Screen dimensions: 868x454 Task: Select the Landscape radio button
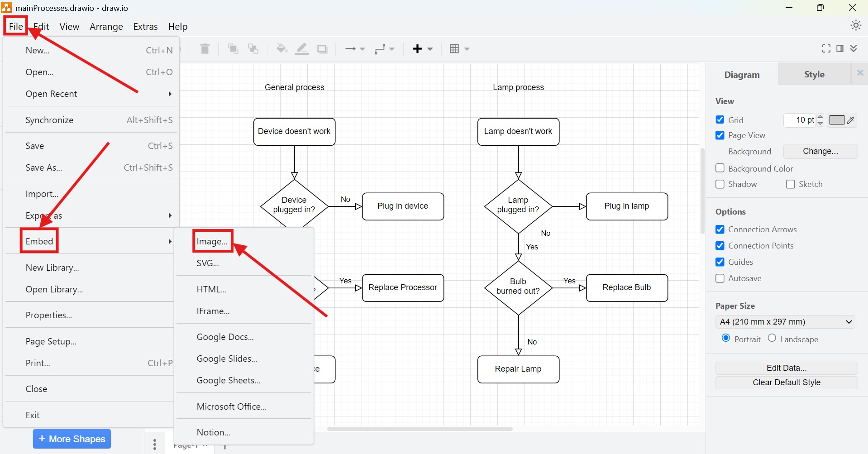[x=772, y=338]
